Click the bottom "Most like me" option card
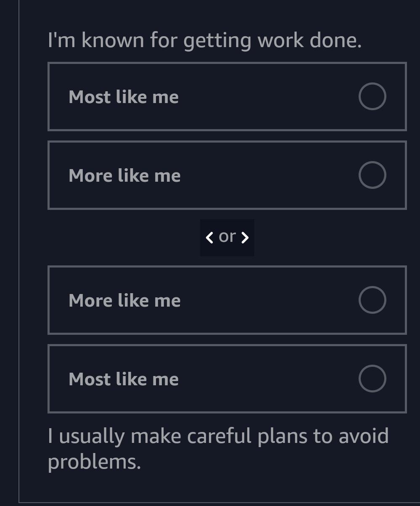 (227, 378)
